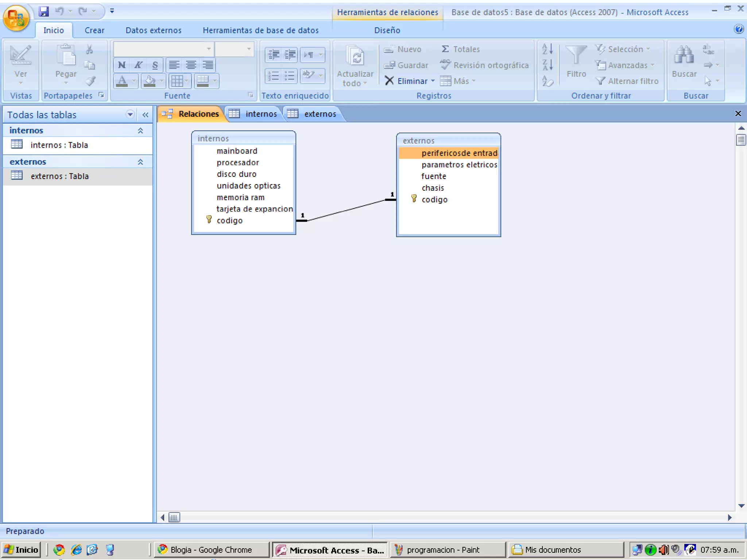The height and width of the screenshot is (560, 747).
Task: Click the Actualizar todo refresh icon
Action: [355, 57]
